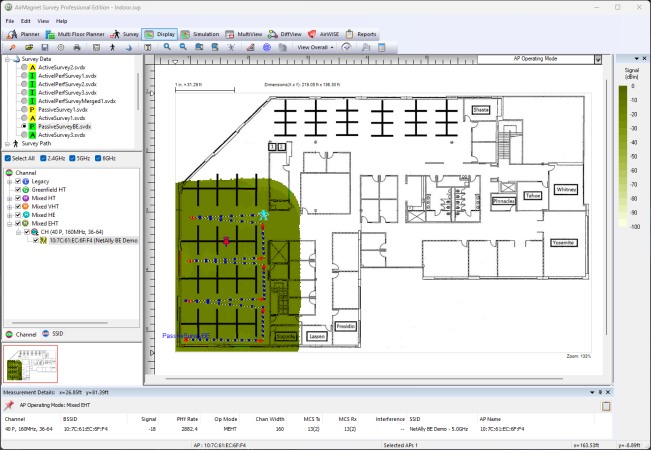Uncheck the 2.4GHz band checkbox
Image resolution: width=651 pixels, height=450 pixels.
[x=43, y=158]
